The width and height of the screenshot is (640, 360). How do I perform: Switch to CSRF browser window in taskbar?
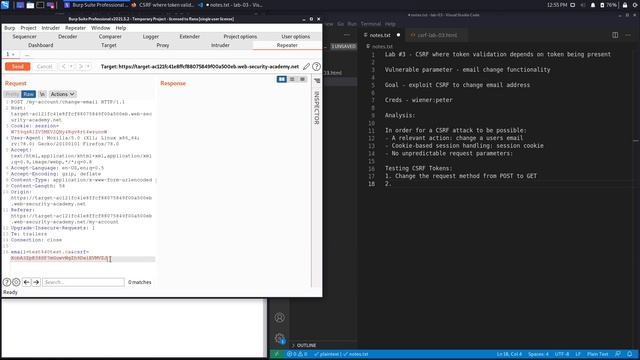163,5
